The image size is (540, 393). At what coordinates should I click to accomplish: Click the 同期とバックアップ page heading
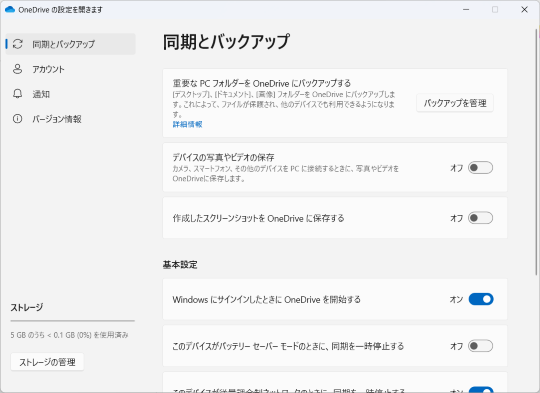click(226, 42)
